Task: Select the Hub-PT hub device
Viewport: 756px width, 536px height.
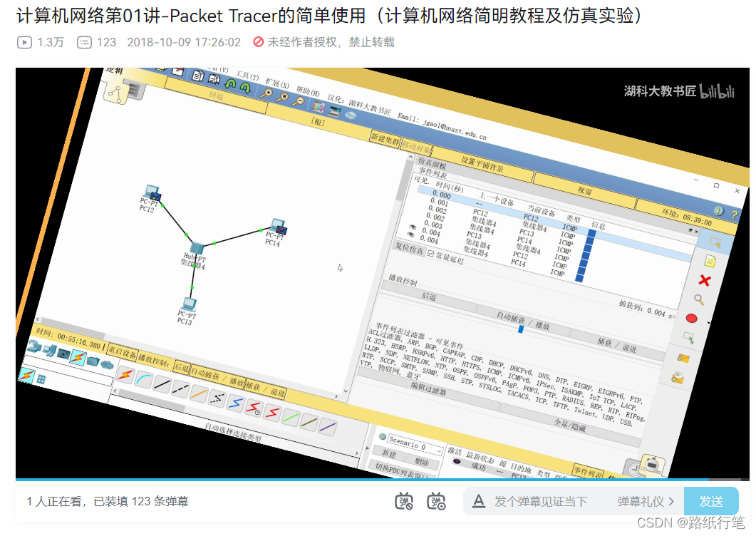Action: coord(197,248)
